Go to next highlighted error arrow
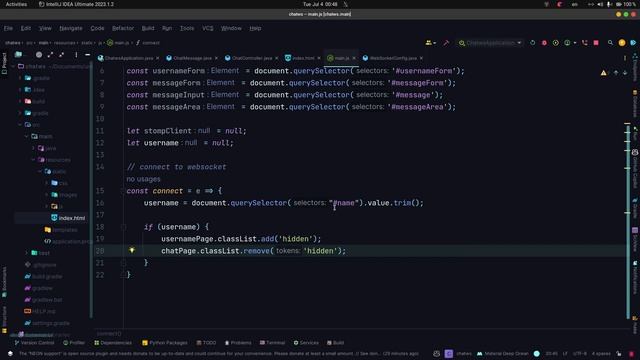 click(x=625, y=73)
